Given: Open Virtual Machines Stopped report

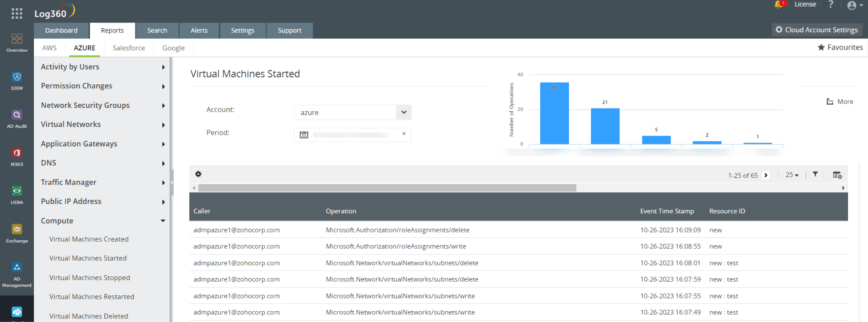Looking at the screenshot, I should [90, 278].
